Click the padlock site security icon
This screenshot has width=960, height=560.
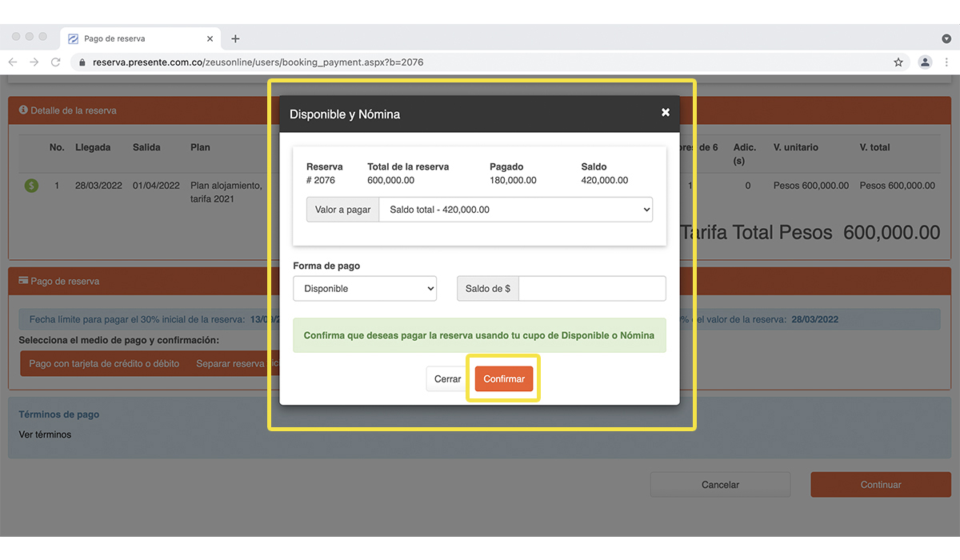pos(82,62)
